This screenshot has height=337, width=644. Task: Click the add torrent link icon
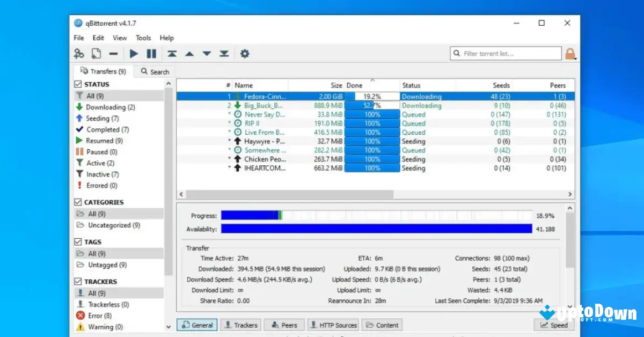point(78,54)
